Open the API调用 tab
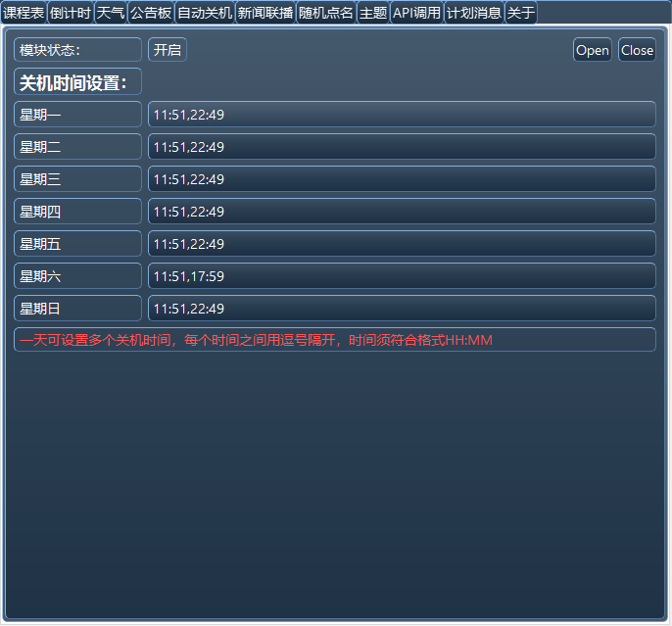Screen dimensions: 672x626 [x=416, y=13]
